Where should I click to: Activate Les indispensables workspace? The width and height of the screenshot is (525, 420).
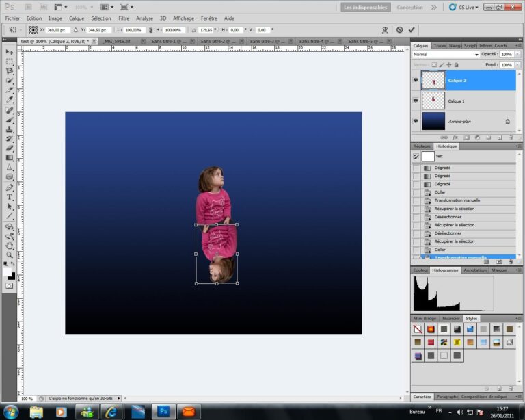coord(365,7)
